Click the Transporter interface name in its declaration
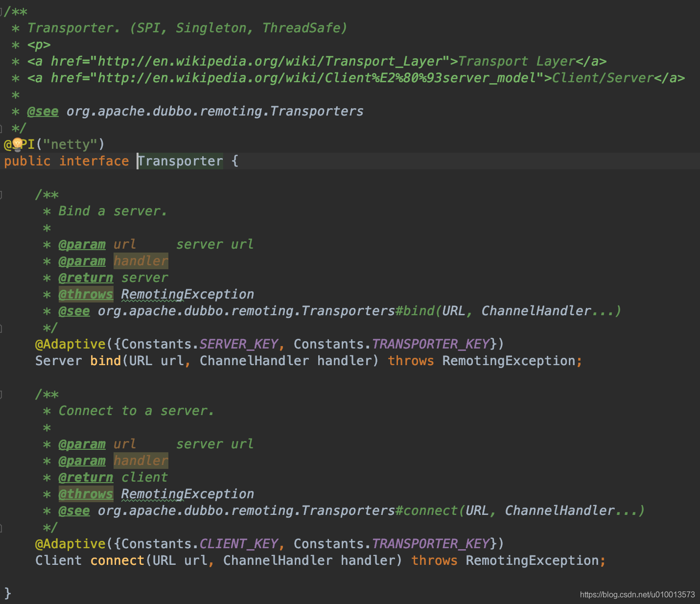The width and height of the screenshot is (700, 604). [x=181, y=161]
